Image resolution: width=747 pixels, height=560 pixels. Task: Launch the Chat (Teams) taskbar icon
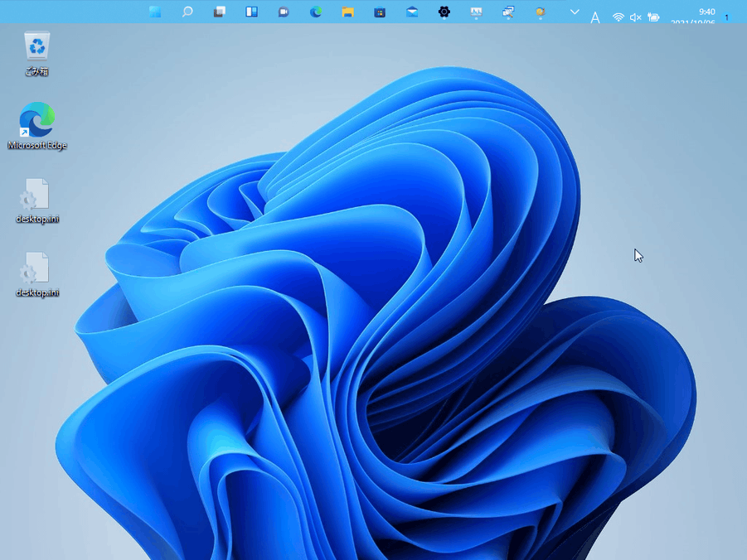(x=284, y=12)
